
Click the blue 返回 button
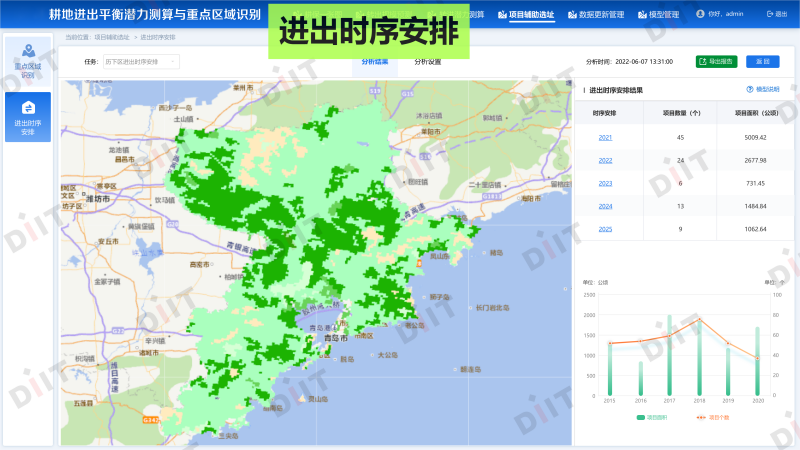pos(763,61)
